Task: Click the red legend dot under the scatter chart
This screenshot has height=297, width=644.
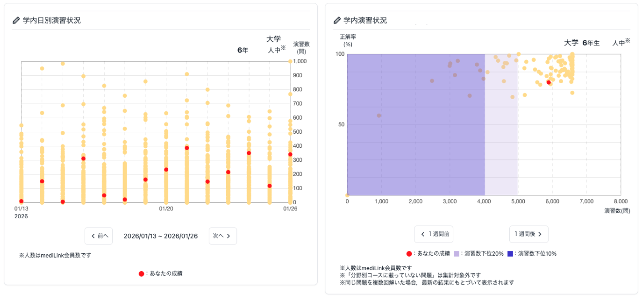Action: pyautogui.click(x=409, y=254)
